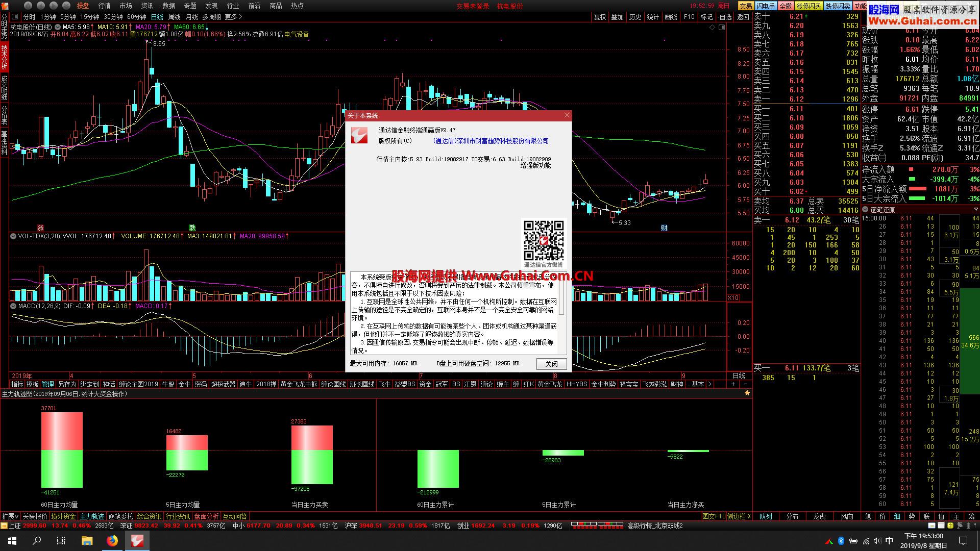This screenshot has height=551, width=980.
Task: Click the minus button right of indicator tabs
Action: pos(745,384)
